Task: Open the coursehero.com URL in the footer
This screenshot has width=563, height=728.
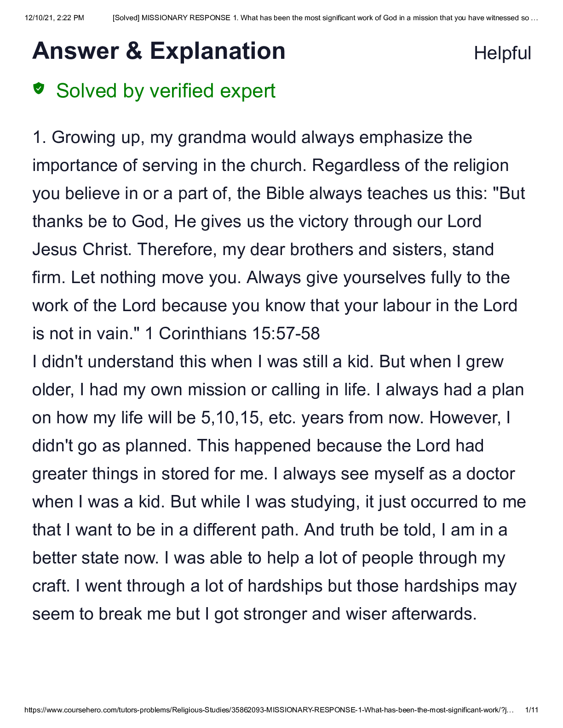Action: tap(269, 710)
